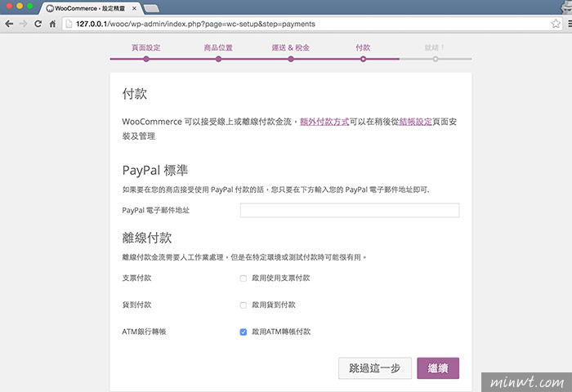The width and height of the screenshot is (572, 392).
Task: Open the Chrome menu icon
Action: click(570, 24)
